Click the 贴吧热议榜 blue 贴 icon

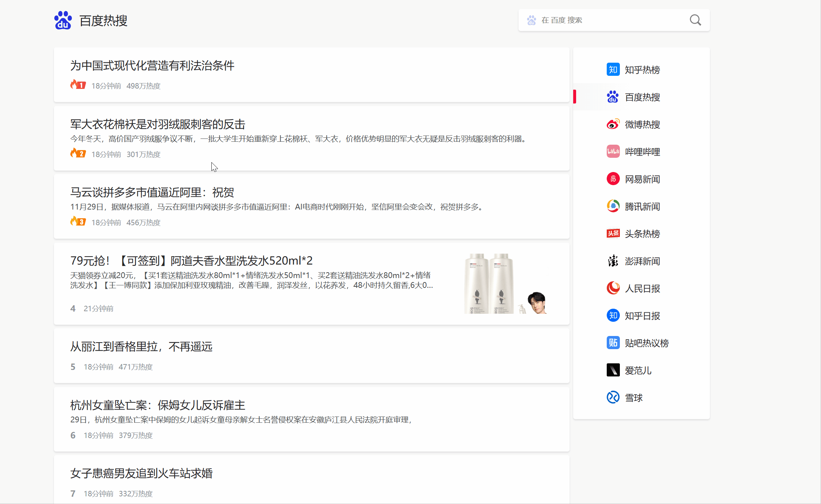point(613,343)
